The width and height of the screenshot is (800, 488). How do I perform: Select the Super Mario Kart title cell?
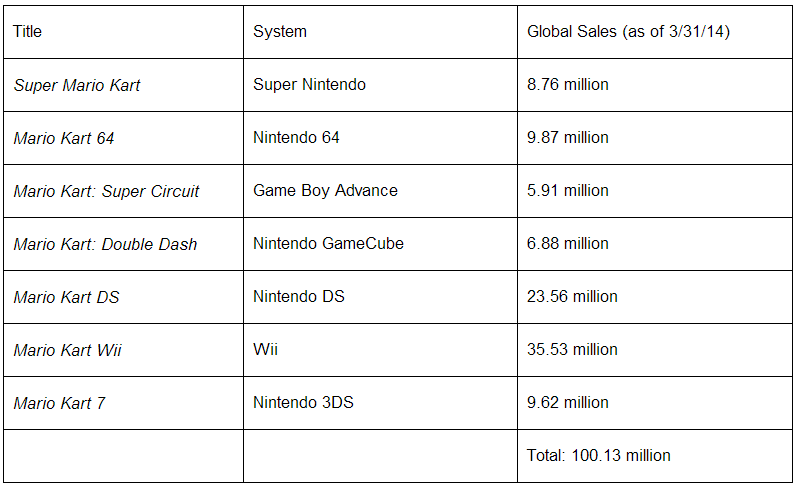77,85
